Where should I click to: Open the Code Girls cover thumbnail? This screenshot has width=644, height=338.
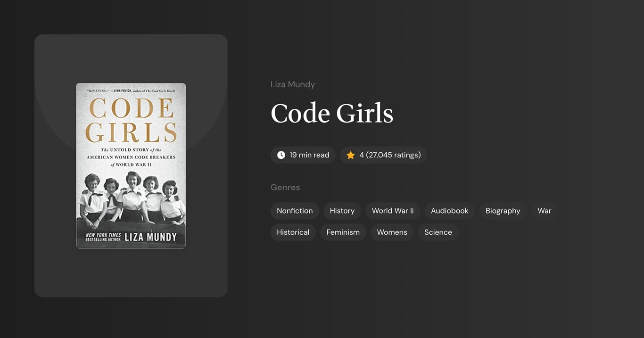(131, 165)
